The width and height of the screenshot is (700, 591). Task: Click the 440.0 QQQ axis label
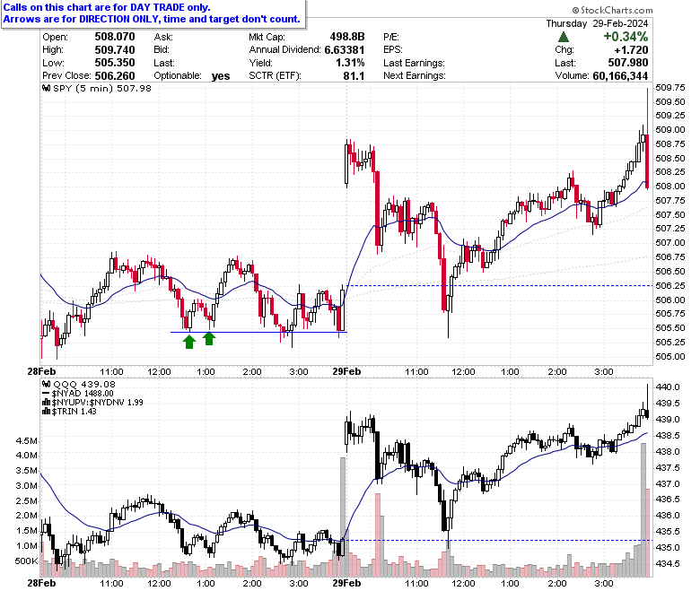(x=668, y=387)
